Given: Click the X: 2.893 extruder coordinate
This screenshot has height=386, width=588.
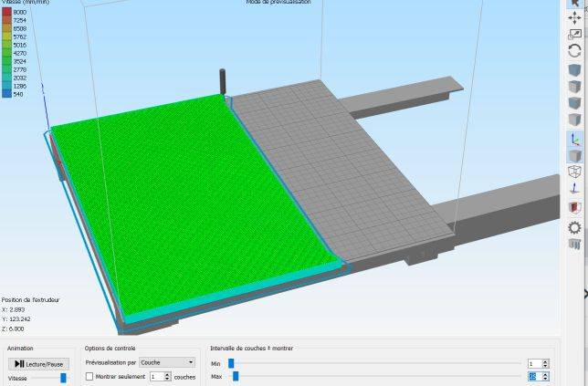Looking at the screenshot, I should coord(13,309).
